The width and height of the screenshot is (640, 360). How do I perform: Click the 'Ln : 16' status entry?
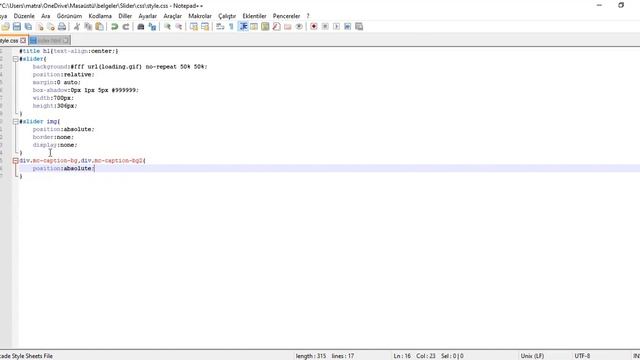tap(402, 356)
